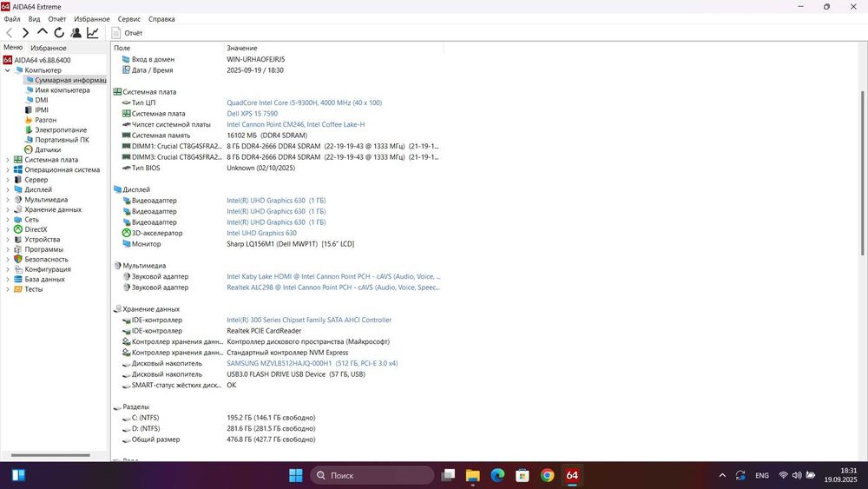Image resolution: width=868 pixels, height=489 pixels.
Task: Go back with the left arrow toolbar icon
Action: (x=10, y=33)
